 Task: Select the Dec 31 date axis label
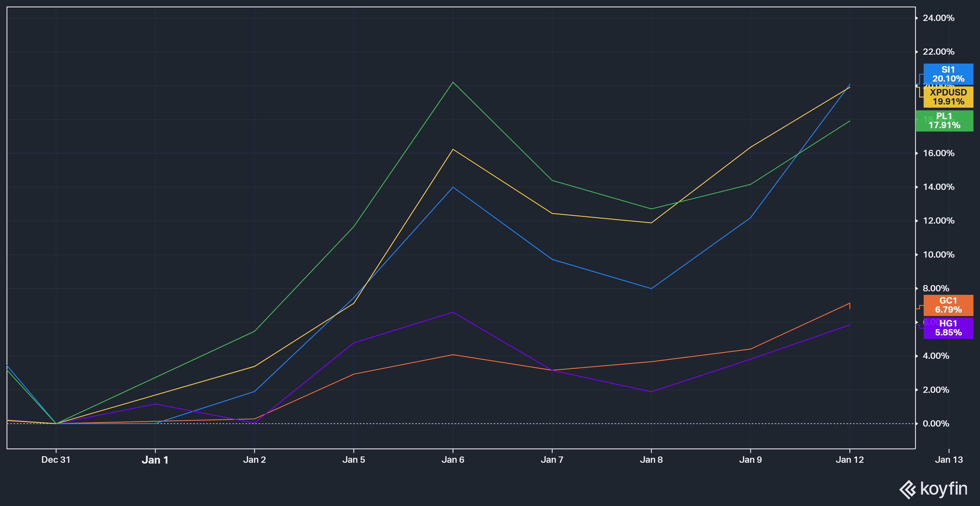pyautogui.click(x=56, y=459)
